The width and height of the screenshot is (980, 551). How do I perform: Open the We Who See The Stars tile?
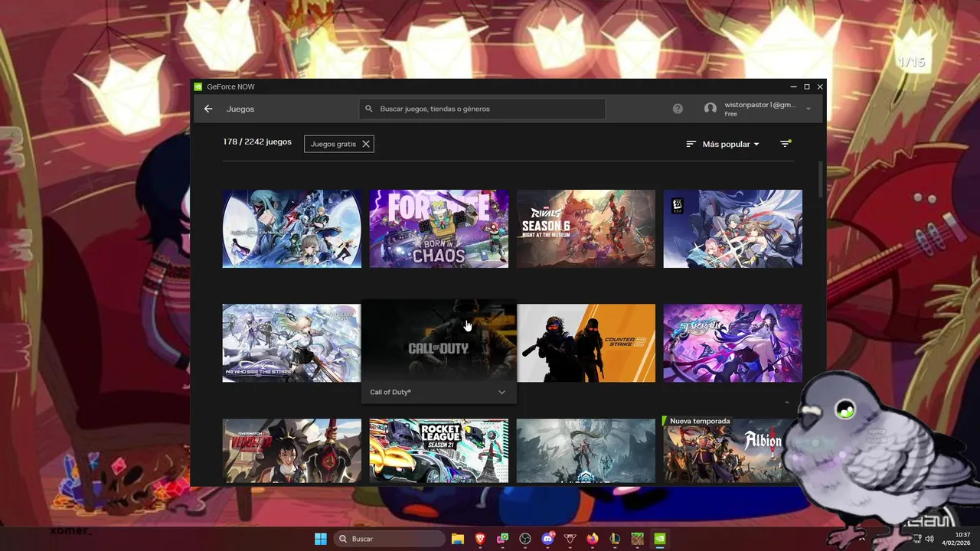point(292,343)
